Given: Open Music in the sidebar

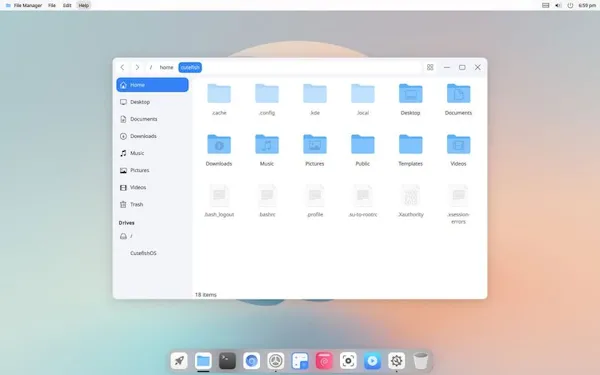Looking at the screenshot, I should tap(152, 153).
